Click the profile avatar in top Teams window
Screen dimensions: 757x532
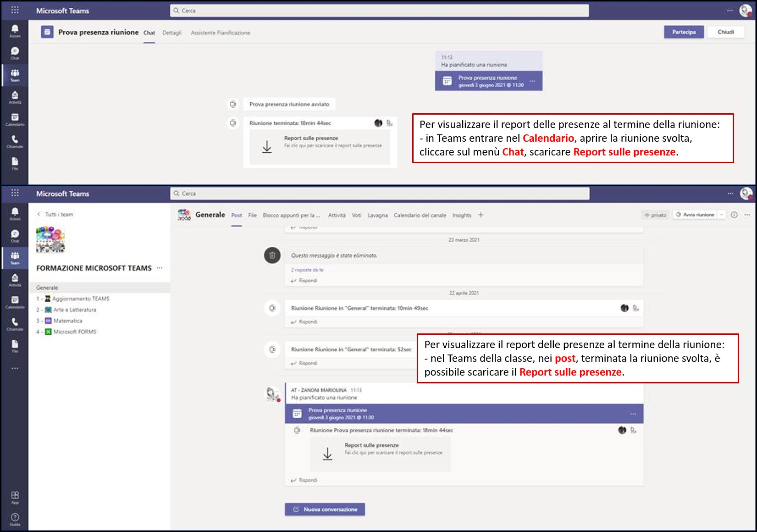746,11
